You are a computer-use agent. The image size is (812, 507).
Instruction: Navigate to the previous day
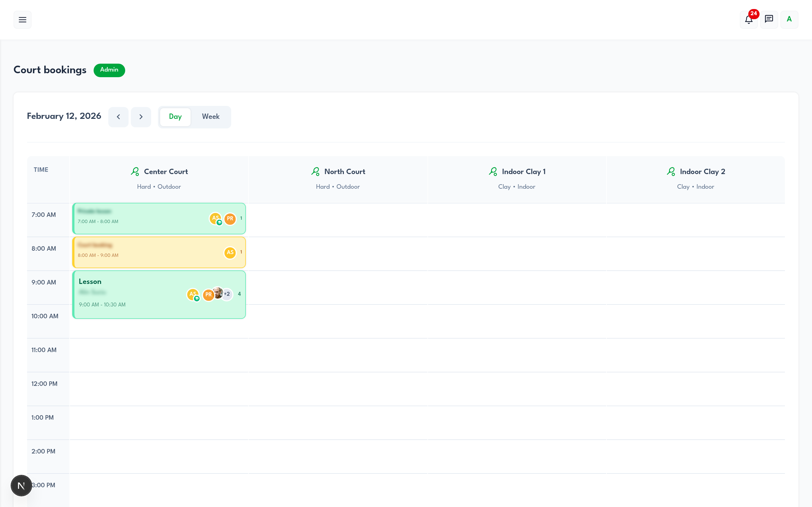tap(118, 117)
